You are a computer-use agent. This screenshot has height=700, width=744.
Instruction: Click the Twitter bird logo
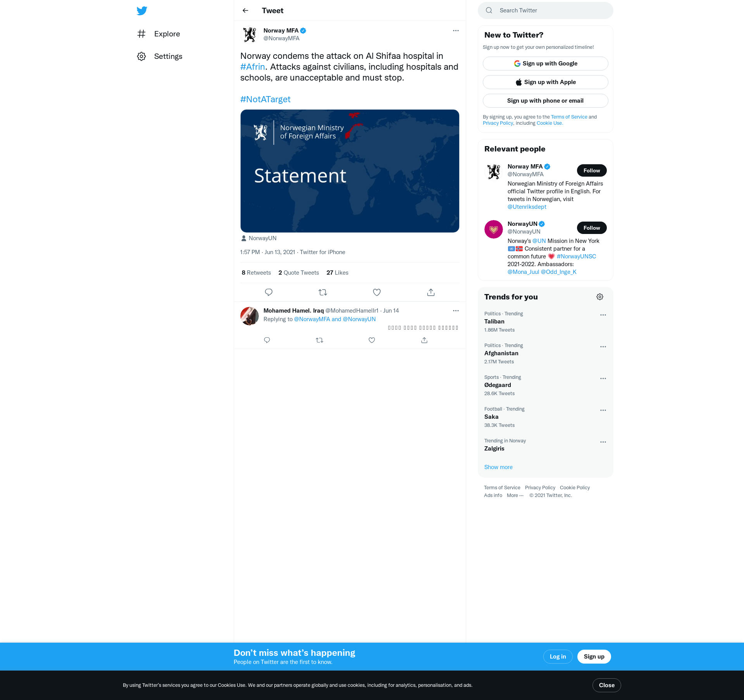pos(142,10)
